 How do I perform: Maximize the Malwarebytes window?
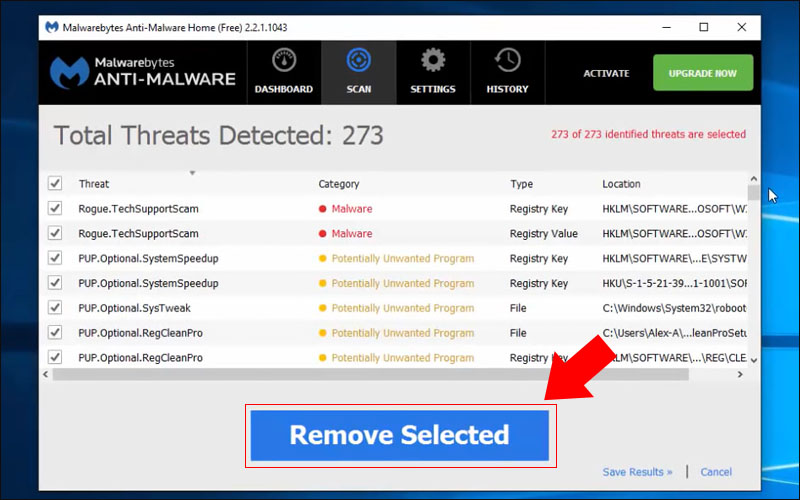(704, 27)
